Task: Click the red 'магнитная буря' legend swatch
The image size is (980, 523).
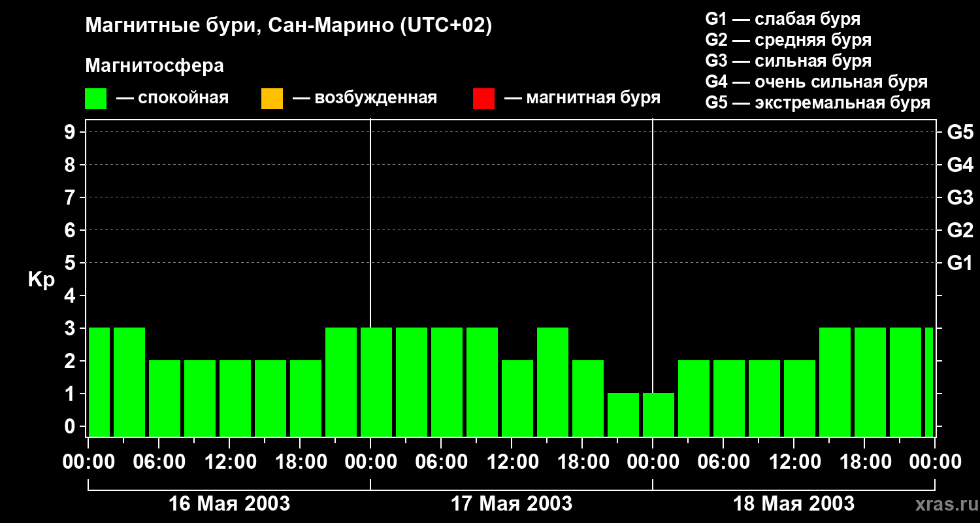Action: [483, 99]
